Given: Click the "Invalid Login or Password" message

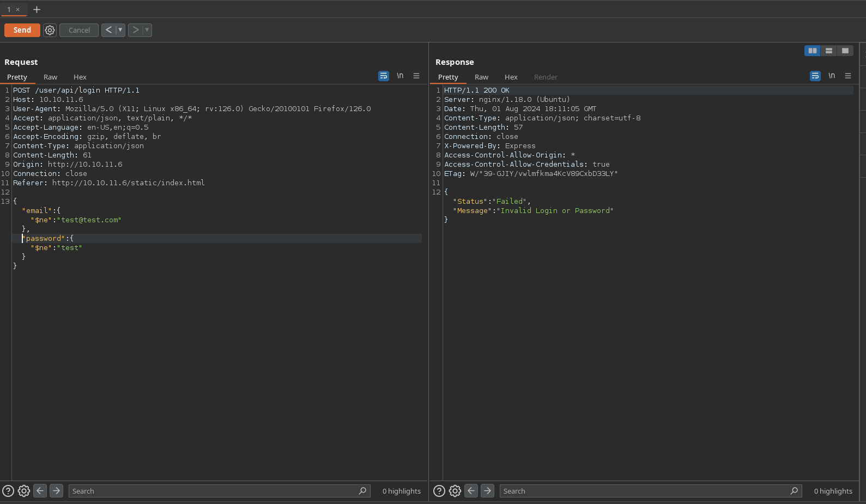Looking at the screenshot, I should (555, 211).
